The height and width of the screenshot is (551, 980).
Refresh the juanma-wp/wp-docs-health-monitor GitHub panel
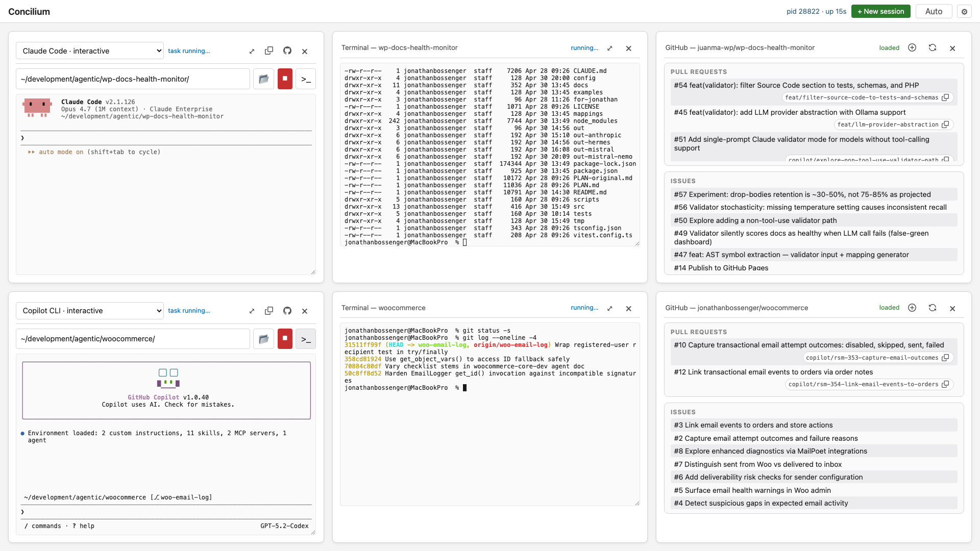click(x=933, y=47)
